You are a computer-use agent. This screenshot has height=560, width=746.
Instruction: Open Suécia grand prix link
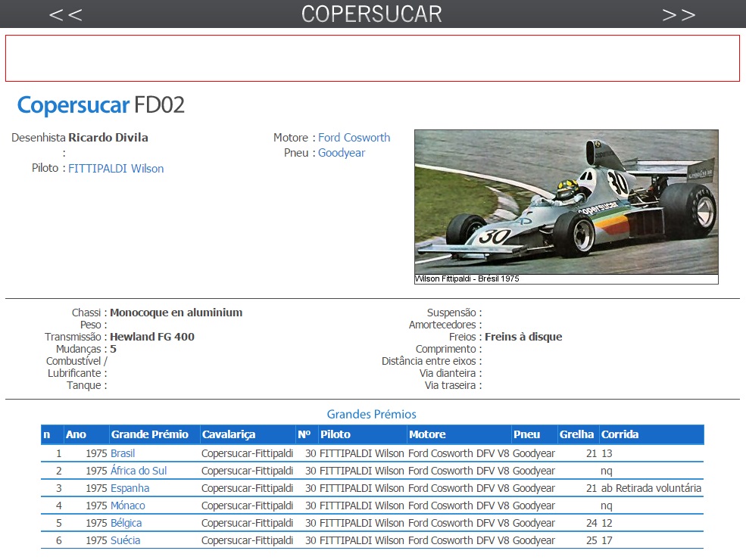pyautogui.click(x=125, y=540)
